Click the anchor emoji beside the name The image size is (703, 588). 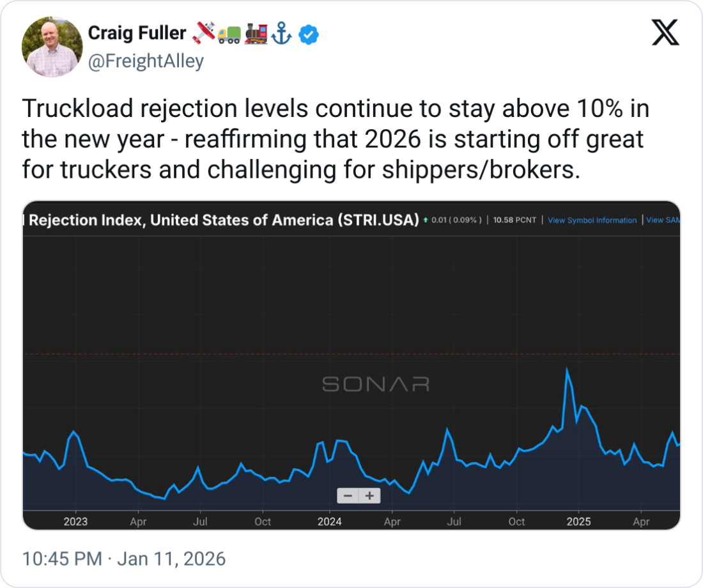point(281,34)
